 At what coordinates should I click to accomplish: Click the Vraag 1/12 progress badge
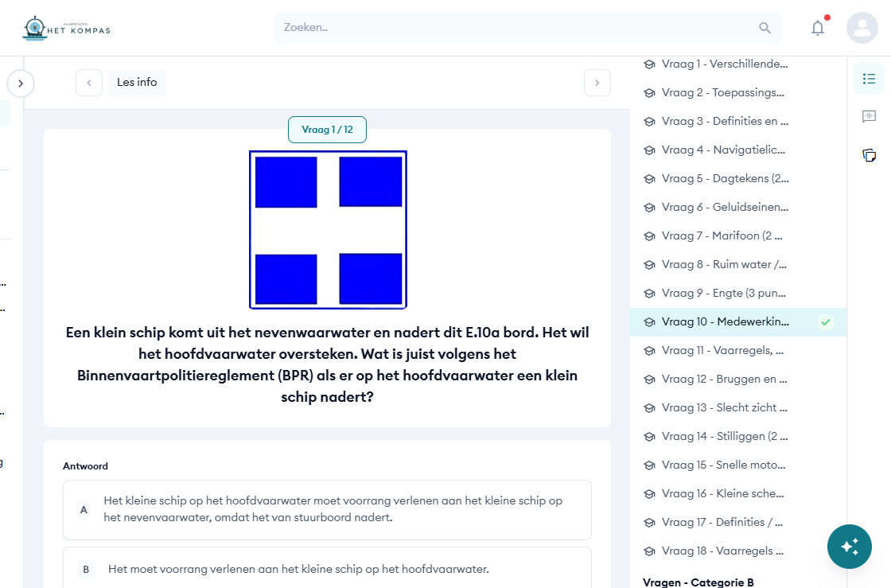coord(327,130)
